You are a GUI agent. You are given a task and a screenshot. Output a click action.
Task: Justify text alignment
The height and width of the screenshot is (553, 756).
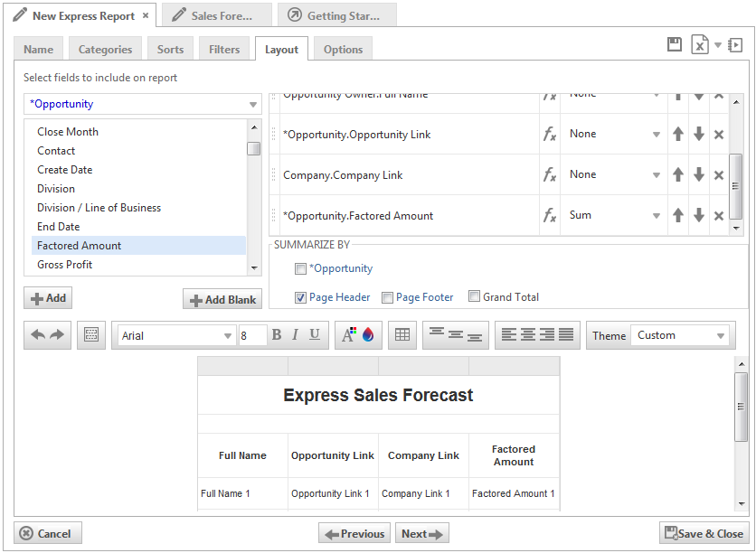tap(566, 335)
